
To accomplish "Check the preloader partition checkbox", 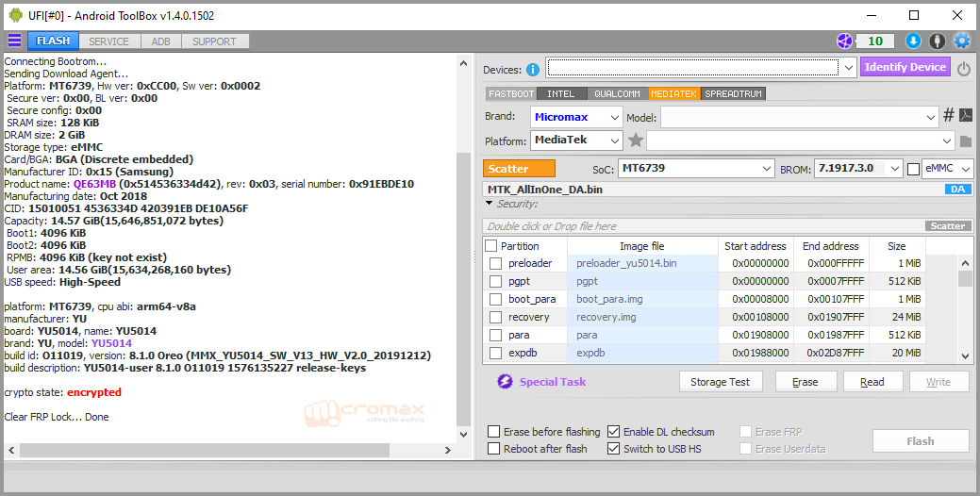I will click(495, 264).
